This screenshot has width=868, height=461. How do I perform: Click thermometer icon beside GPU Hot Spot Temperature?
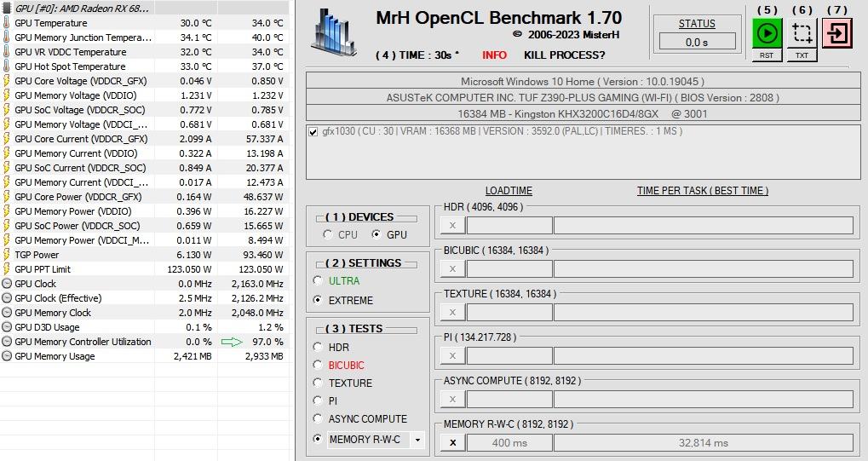(7, 66)
